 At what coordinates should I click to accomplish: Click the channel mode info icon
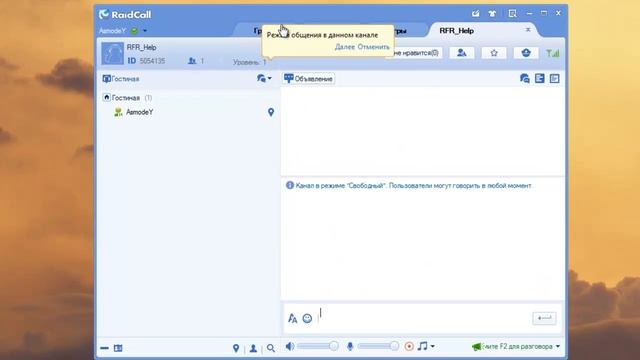[x=290, y=185]
